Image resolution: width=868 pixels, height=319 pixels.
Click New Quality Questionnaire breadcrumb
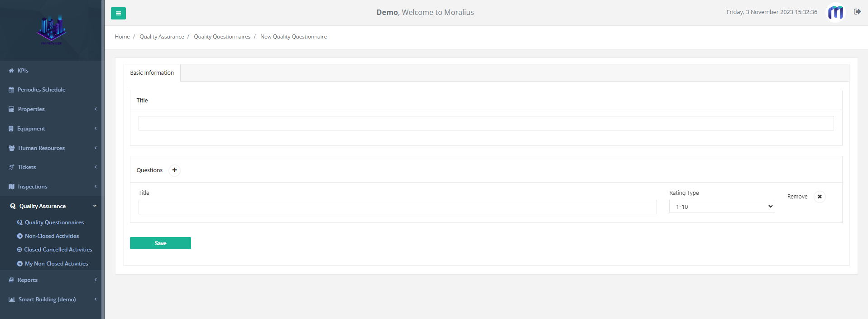tap(293, 37)
